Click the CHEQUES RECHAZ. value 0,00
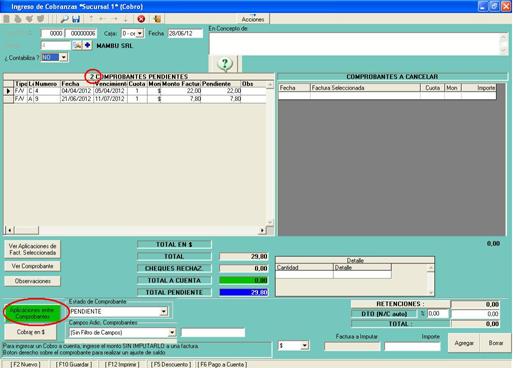The width and height of the screenshot is (513, 368). (244, 268)
